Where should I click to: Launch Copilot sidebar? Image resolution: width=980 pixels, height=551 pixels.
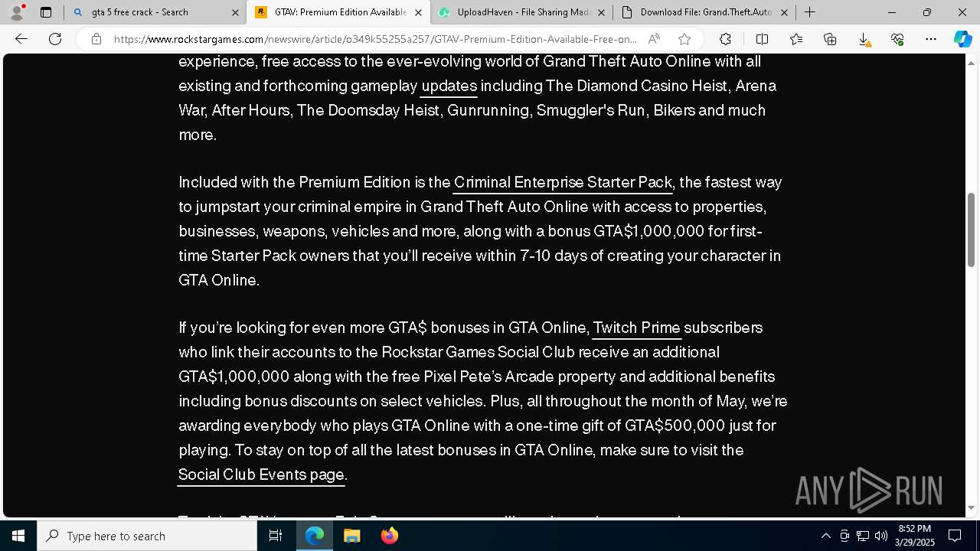pyautogui.click(x=962, y=39)
